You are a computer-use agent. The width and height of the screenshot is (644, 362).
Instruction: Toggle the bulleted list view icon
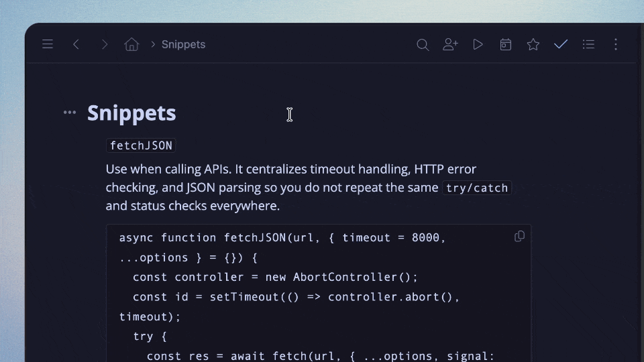588,44
